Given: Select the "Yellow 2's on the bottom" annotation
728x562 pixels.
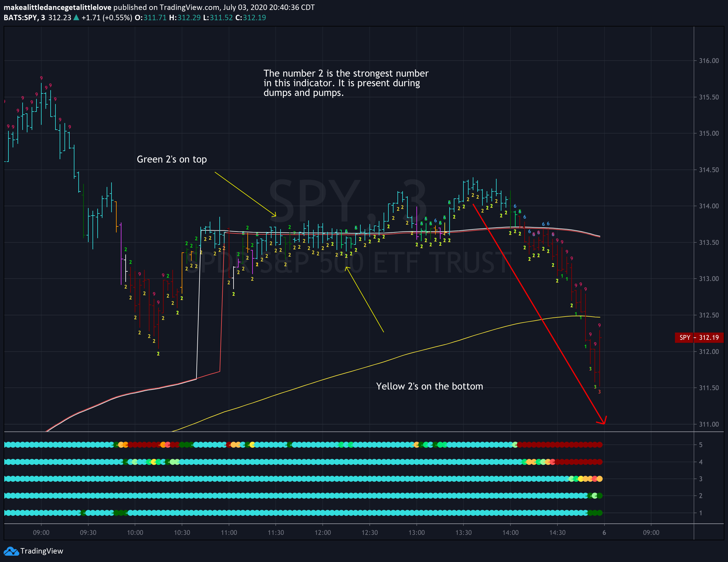Looking at the screenshot, I should click(429, 386).
